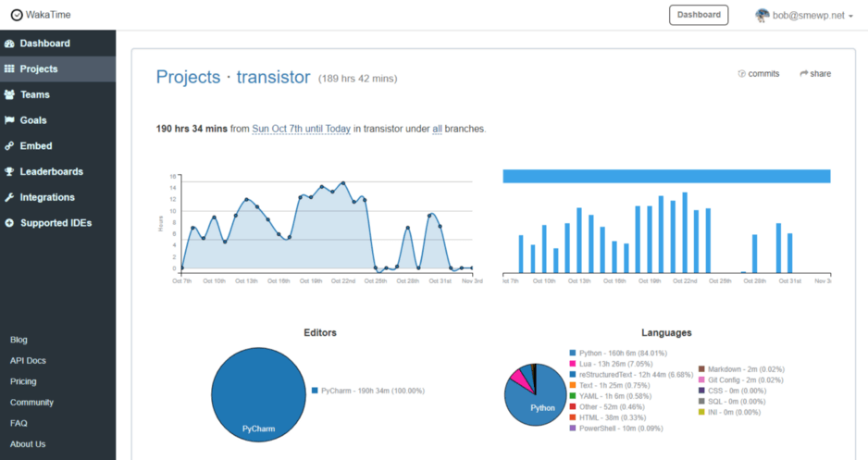Open the About Us footer link

point(28,444)
